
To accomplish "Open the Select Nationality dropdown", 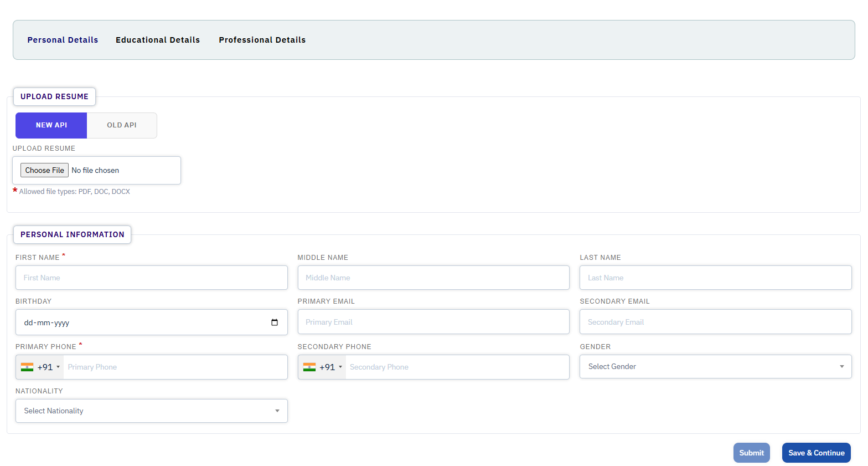I will point(152,411).
